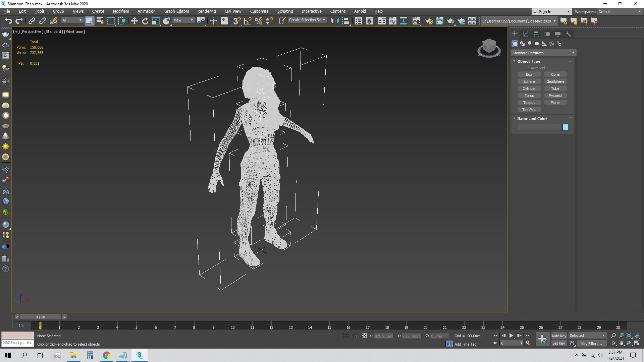Screen dimensions: 644x362
Task: Toggle Auto Key animation mode
Action: click(x=559, y=336)
